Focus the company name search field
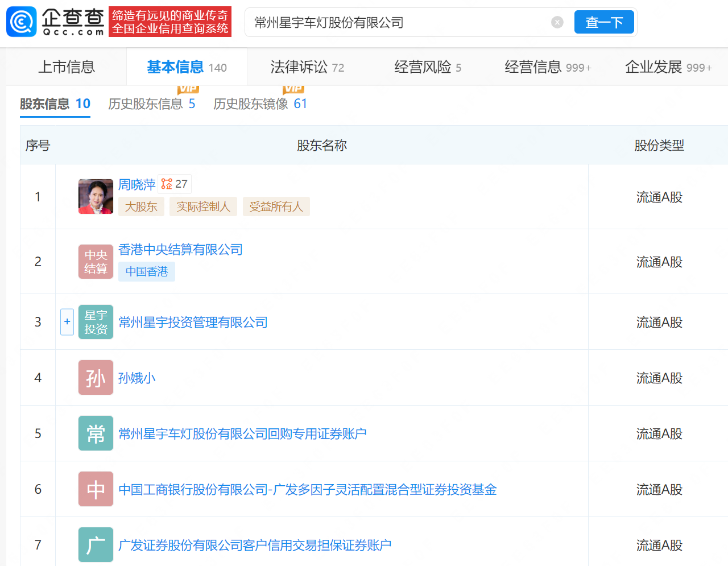Viewport: 728px width, 566px height. (x=398, y=22)
